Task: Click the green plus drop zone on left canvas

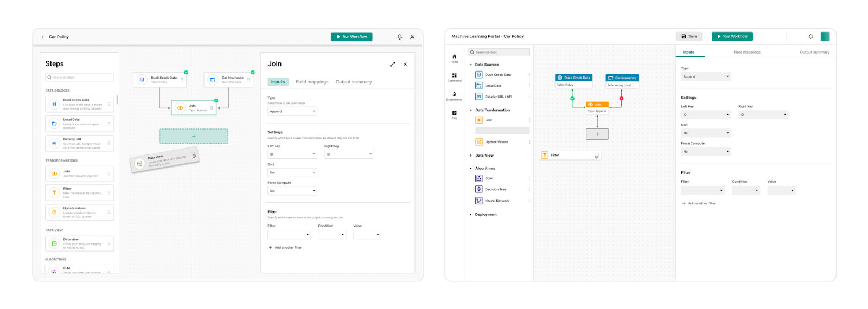Action: click(194, 136)
